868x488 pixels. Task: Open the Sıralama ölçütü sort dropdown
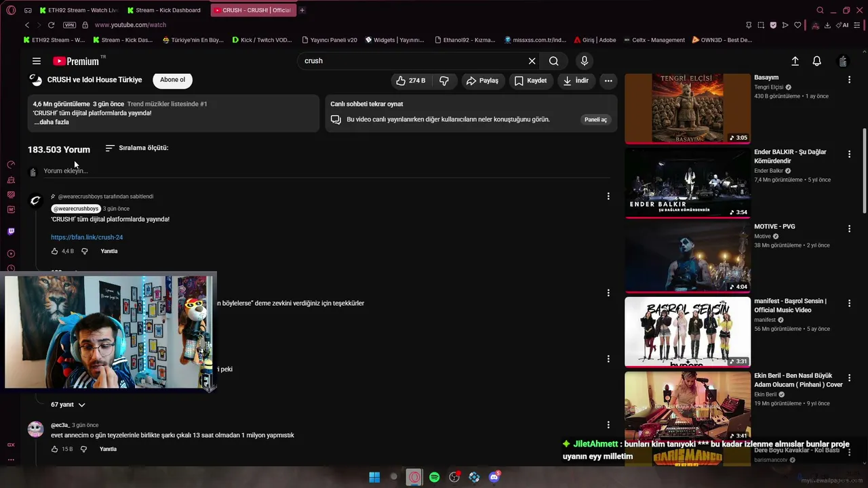point(137,148)
